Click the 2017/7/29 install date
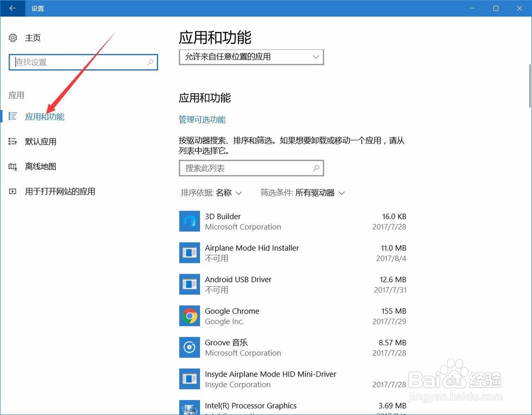The height and width of the screenshot is (415, 532). [389, 322]
